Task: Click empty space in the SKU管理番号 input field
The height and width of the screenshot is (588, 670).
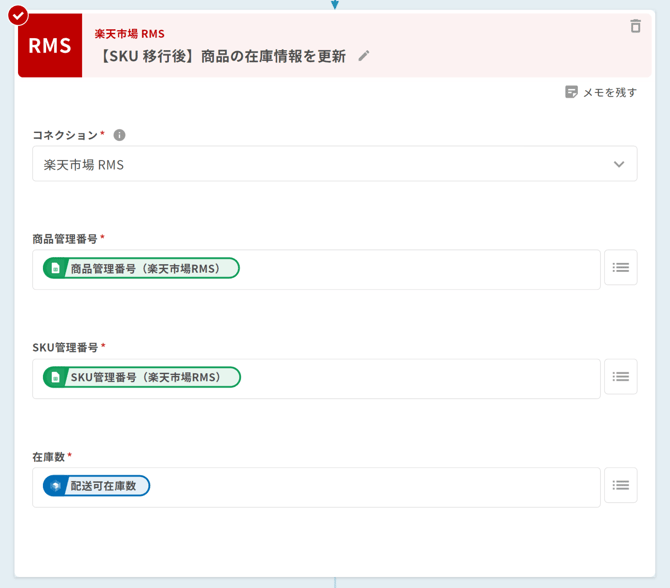Action: point(420,378)
